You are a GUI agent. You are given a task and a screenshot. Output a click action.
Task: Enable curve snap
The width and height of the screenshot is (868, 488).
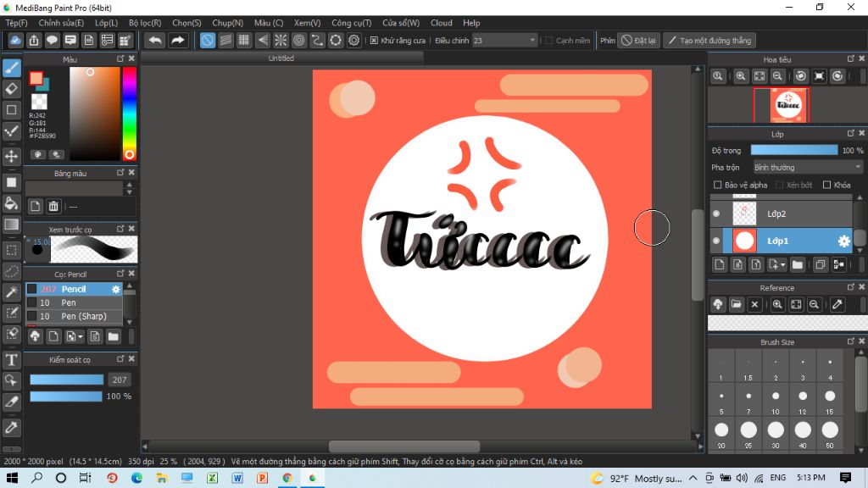click(317, 41)
